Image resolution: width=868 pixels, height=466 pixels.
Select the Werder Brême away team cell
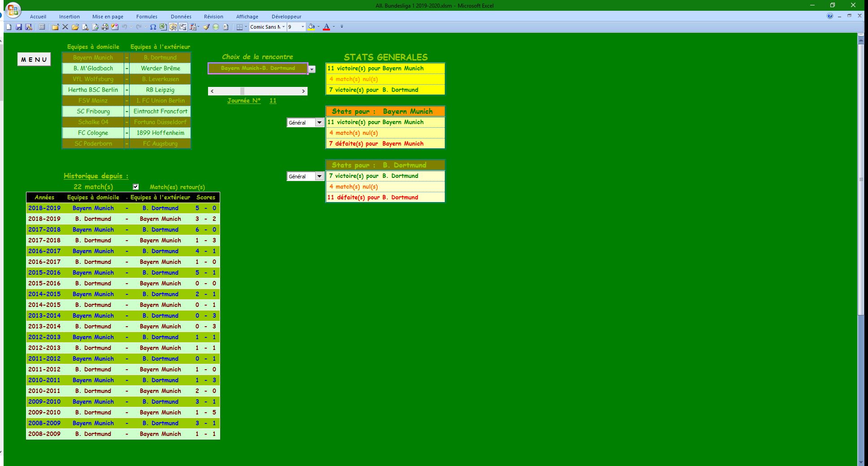click(x=161, y=68)
